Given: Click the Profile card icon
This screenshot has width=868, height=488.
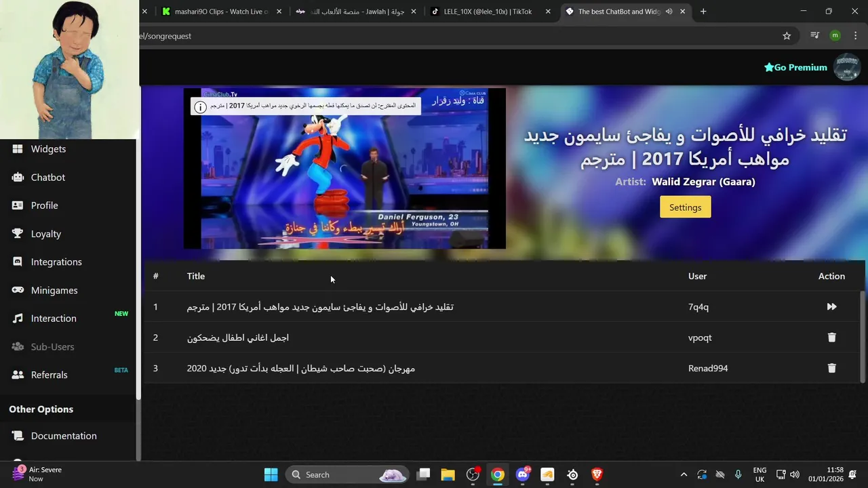Looking at the screenshot, I should coord(18,205).
